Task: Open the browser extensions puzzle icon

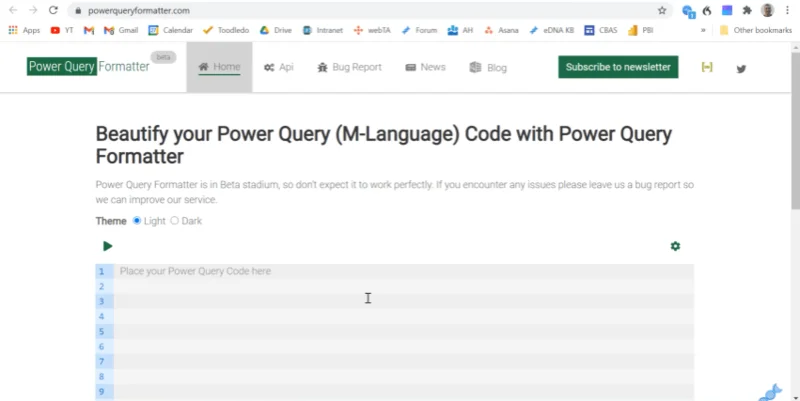Action: (x=747, y=10)
